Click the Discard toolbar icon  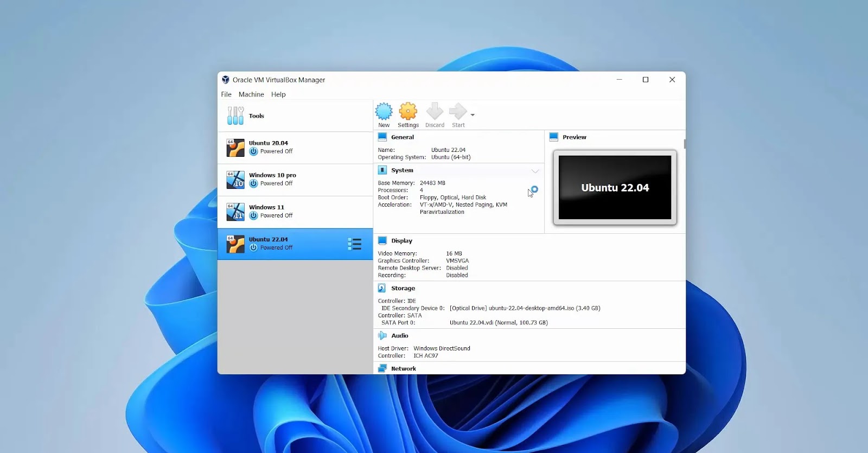tap(435, 111)
